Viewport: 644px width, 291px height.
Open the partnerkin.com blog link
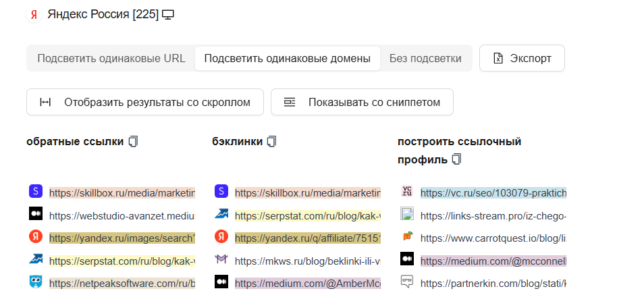(x=493, y=283)
